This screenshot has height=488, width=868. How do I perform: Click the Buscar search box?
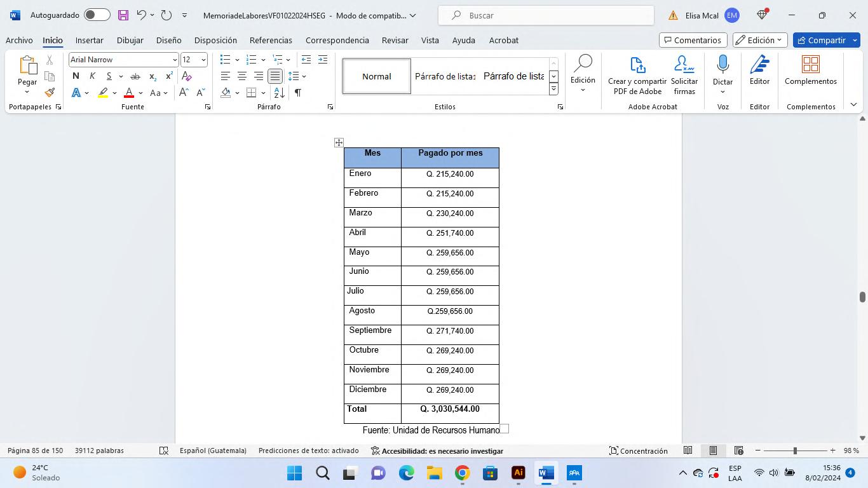(x=546, y=15)
